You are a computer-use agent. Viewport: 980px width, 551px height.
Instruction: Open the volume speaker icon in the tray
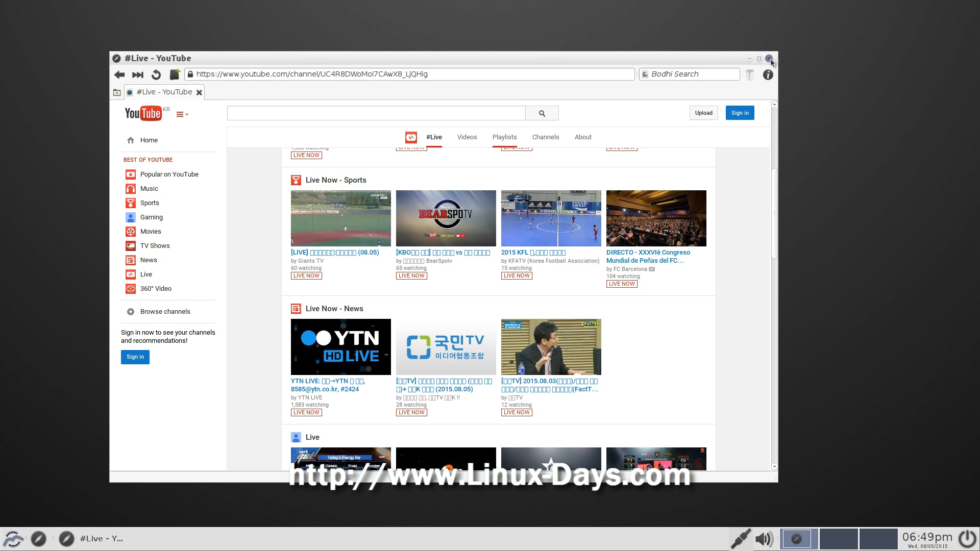(x=764, y=539)
